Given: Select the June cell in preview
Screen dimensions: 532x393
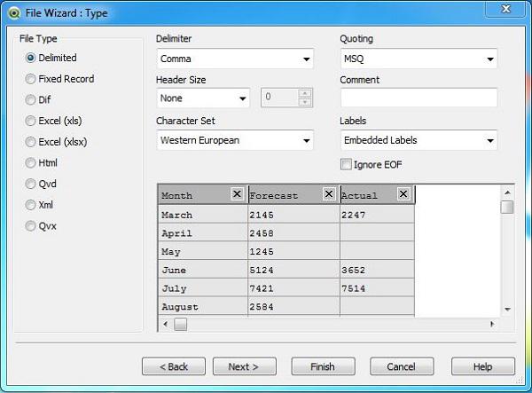Looking at the screenshot, I should [x=203, y=270].
